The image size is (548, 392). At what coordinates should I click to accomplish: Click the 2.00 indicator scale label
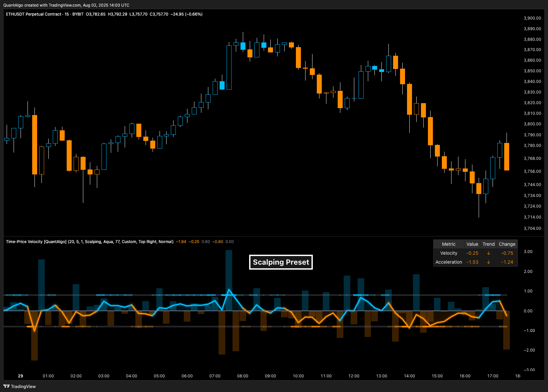pyautogui.click(x=528, y=272)
